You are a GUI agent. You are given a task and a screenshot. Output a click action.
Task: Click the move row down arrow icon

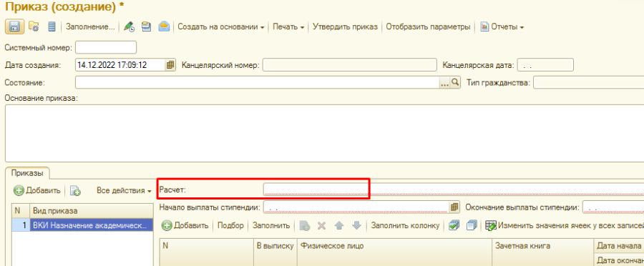coord(356,225)
